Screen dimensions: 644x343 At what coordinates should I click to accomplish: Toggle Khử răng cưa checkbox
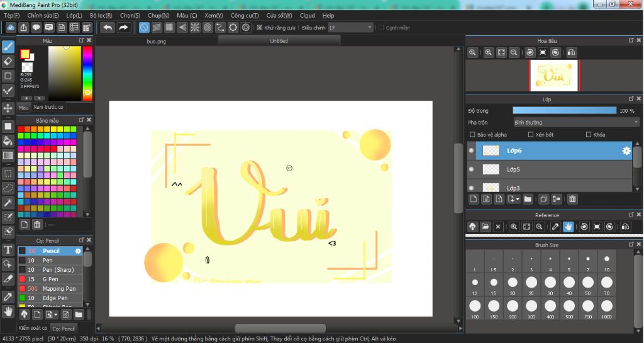[x=260, y=28]
